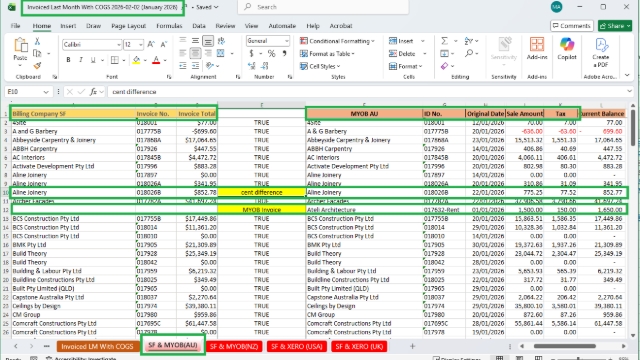The image size is (640, 360).
Task: Toggle middle vertical alignment
Action: pos(196,40)
